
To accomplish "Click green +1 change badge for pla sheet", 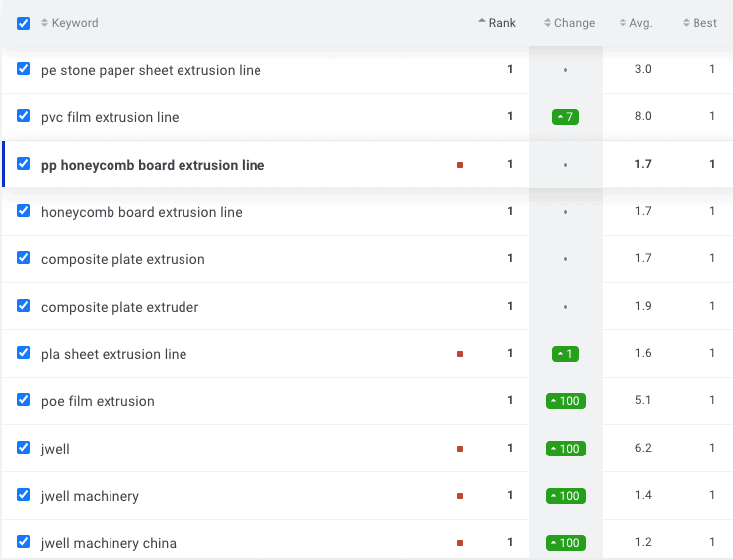I will (565, 354).
